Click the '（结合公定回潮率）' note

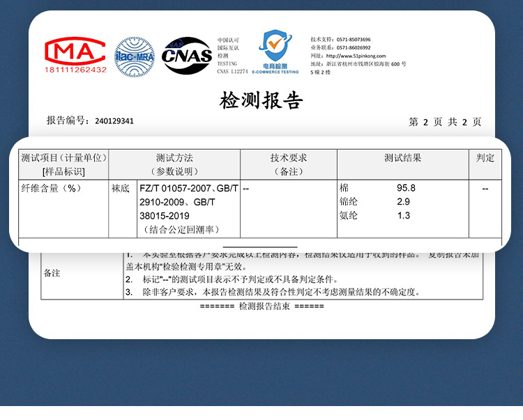tap(181, 229)
